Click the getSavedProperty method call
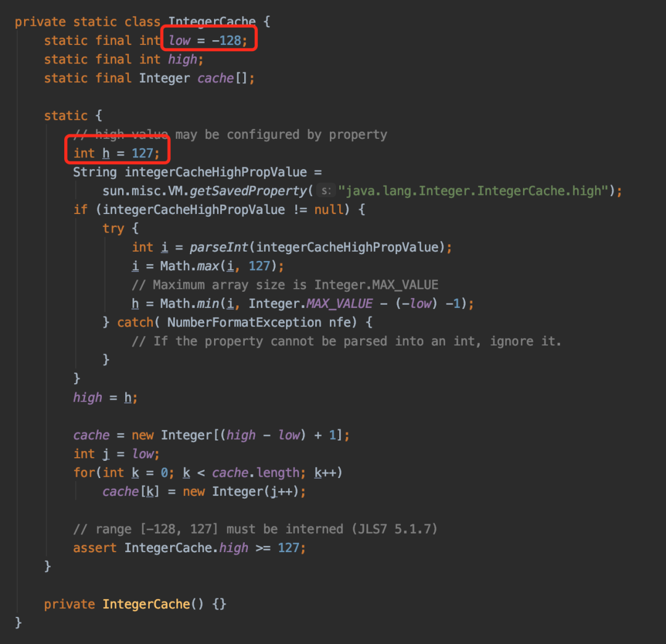 [248, 191]
